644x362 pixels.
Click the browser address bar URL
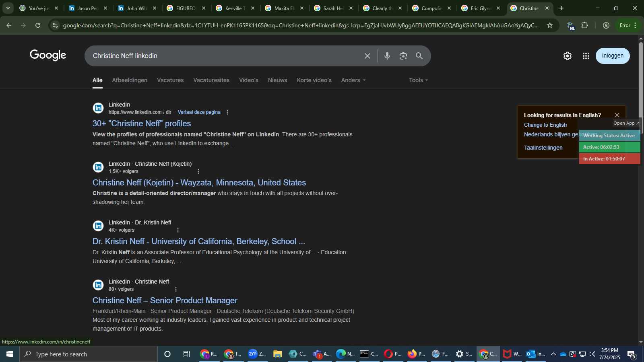coord(300,25)
